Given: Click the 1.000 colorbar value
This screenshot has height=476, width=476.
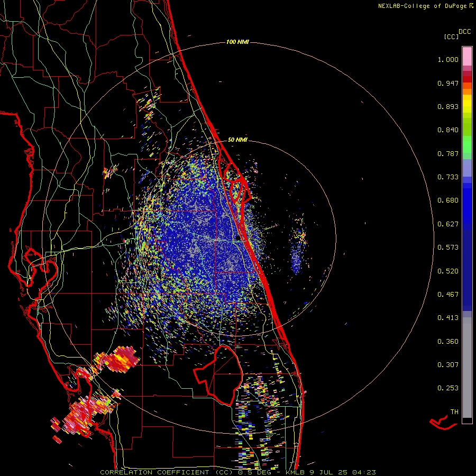Looking at the screenshot, I should tap(448, 59).
